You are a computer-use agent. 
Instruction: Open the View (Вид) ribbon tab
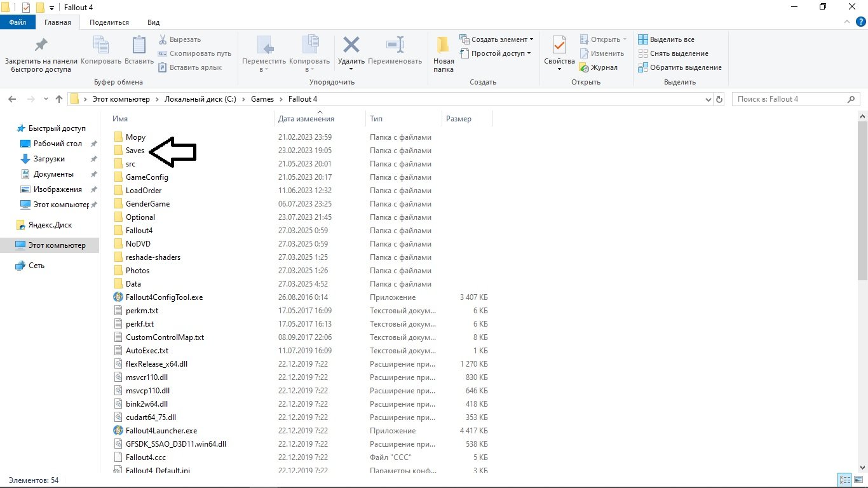(153, 22)
